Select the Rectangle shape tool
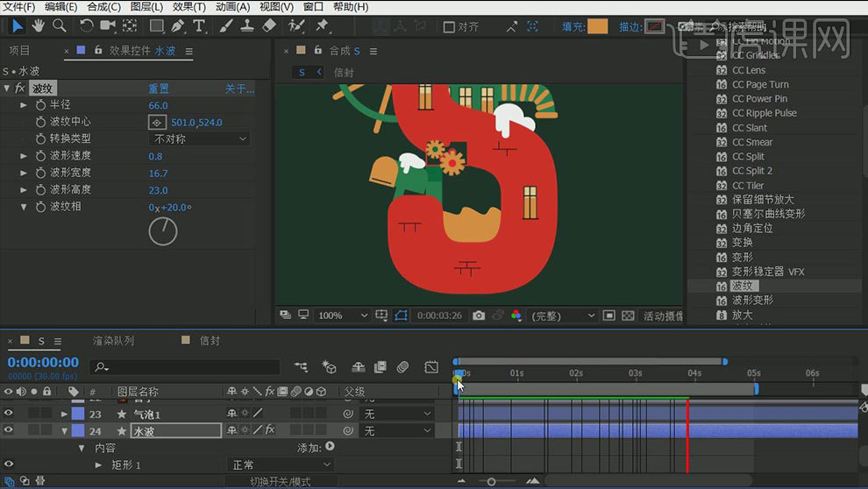This screenshot has height=489, width=868. 156,25
